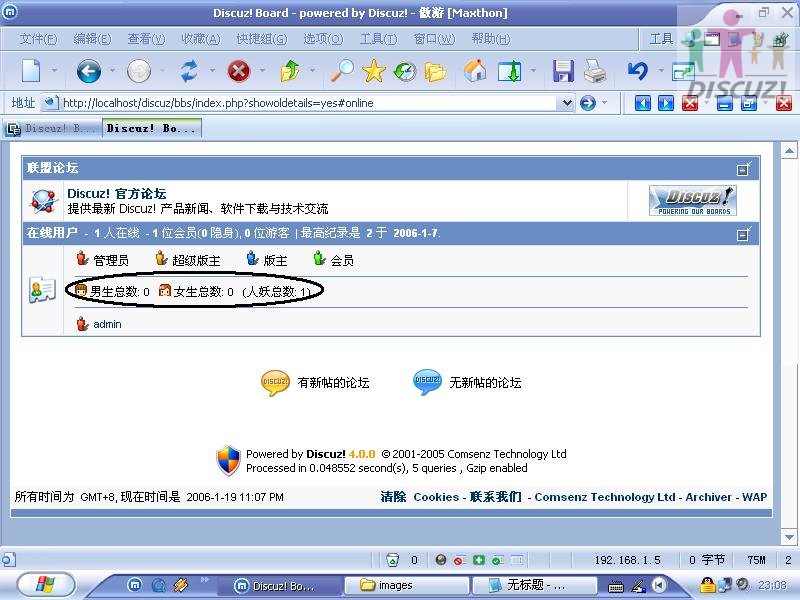Open Favorites with the yellow star icon

tap(373, 71)
